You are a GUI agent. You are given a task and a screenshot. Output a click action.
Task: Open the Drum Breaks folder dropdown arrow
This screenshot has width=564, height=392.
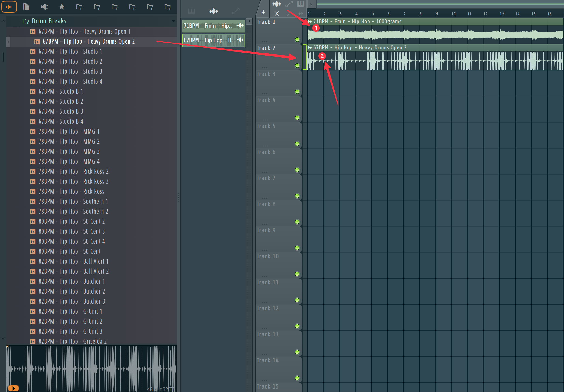coord(173,21)
